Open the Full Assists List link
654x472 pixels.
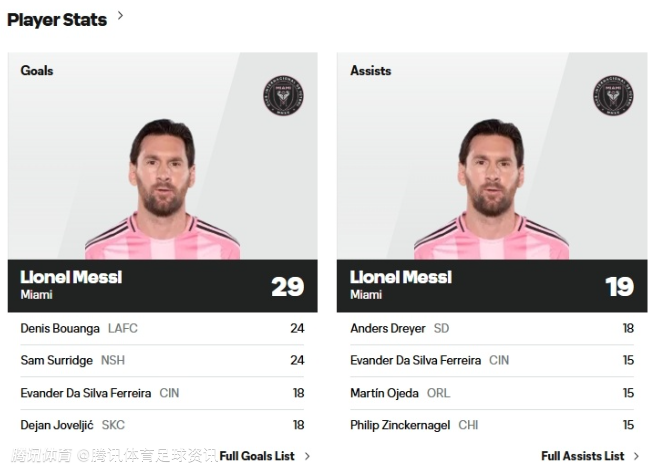pos(582,456)
